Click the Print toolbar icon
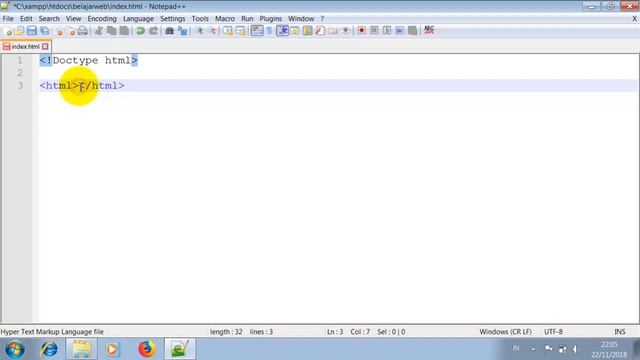The image size is (640, 360). pyautogui.click(x=83, y=31)
